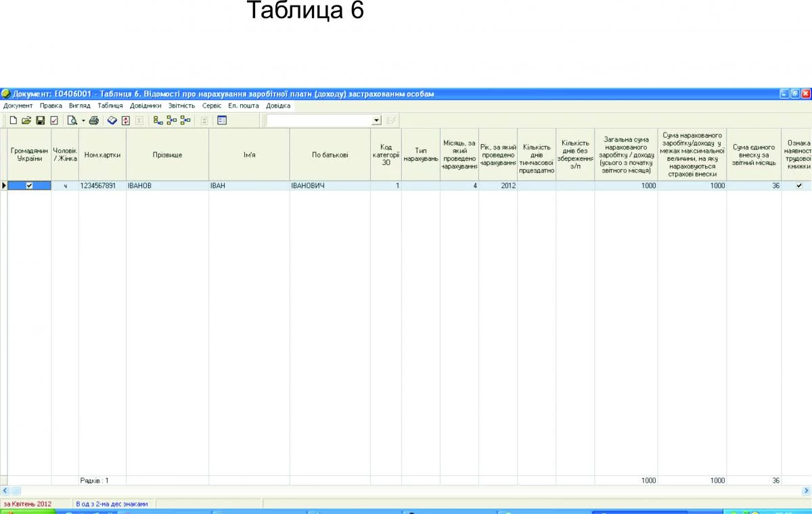Click the Місяць, за який проведено нарахування header
Screen dimensions: 812x514
tap(459, 155)
